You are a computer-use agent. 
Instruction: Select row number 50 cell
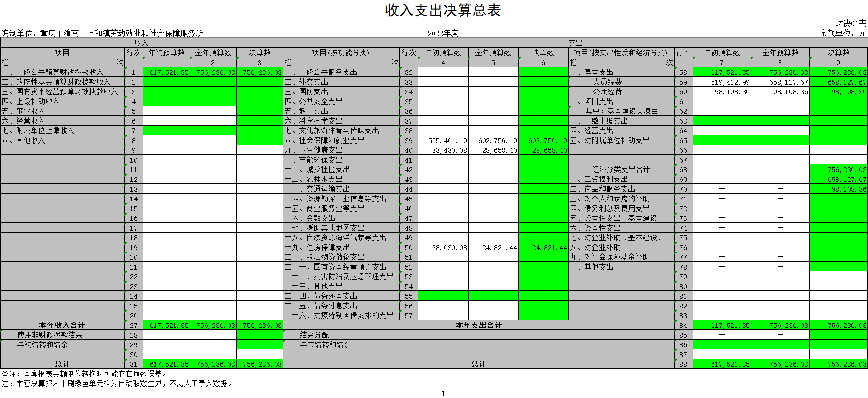[409, 248]
